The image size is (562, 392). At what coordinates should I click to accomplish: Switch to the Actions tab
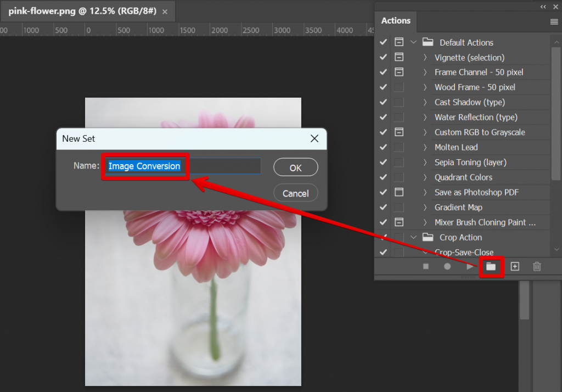[396, 20]
